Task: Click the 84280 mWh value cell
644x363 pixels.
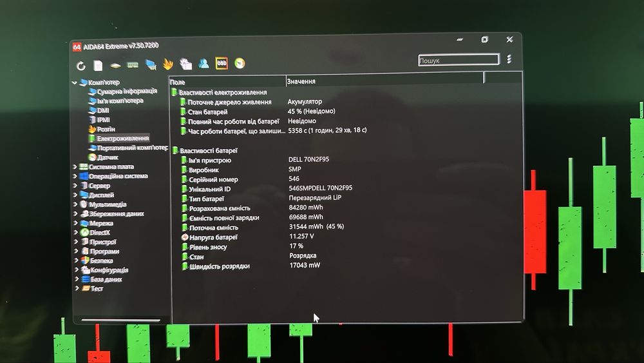Action: click(x=306, y=208)
